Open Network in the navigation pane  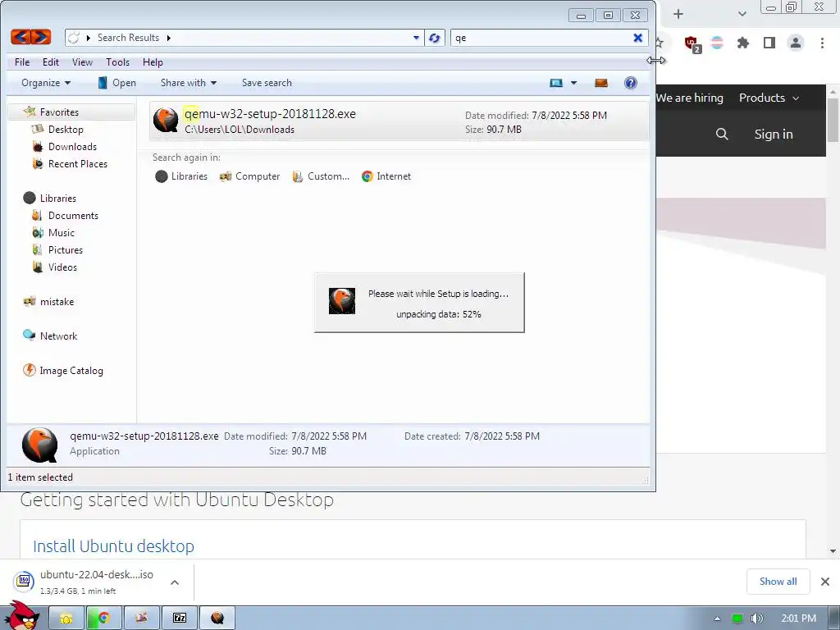(58, 336)
